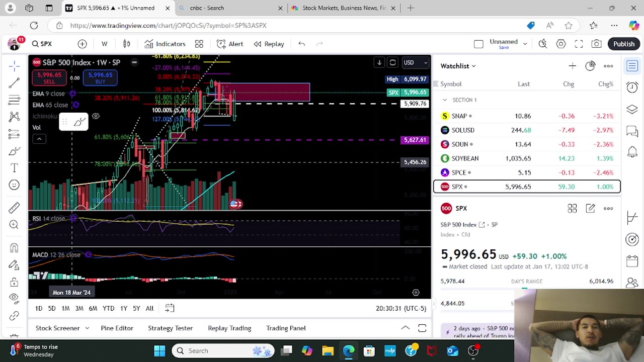Toggle magnet mode in left toolbar
The image size is (644, 362).
pyautogui.click(x=14, y=247)
